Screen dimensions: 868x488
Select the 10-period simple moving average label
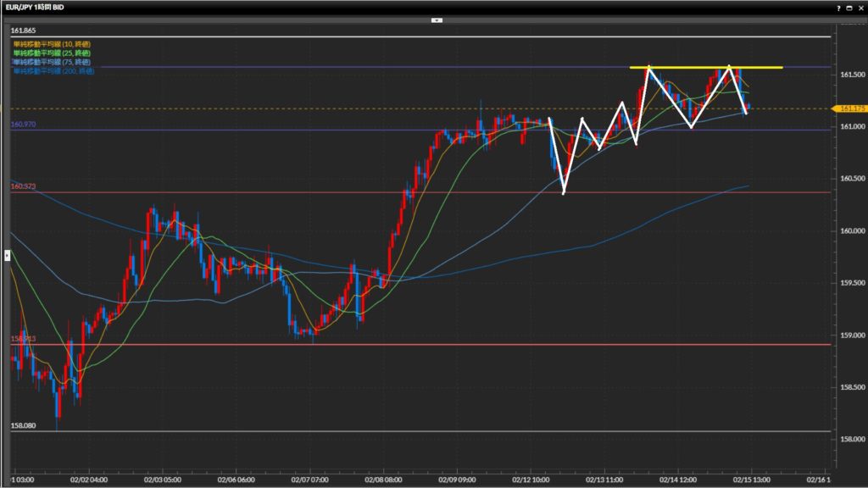[49, 43]
